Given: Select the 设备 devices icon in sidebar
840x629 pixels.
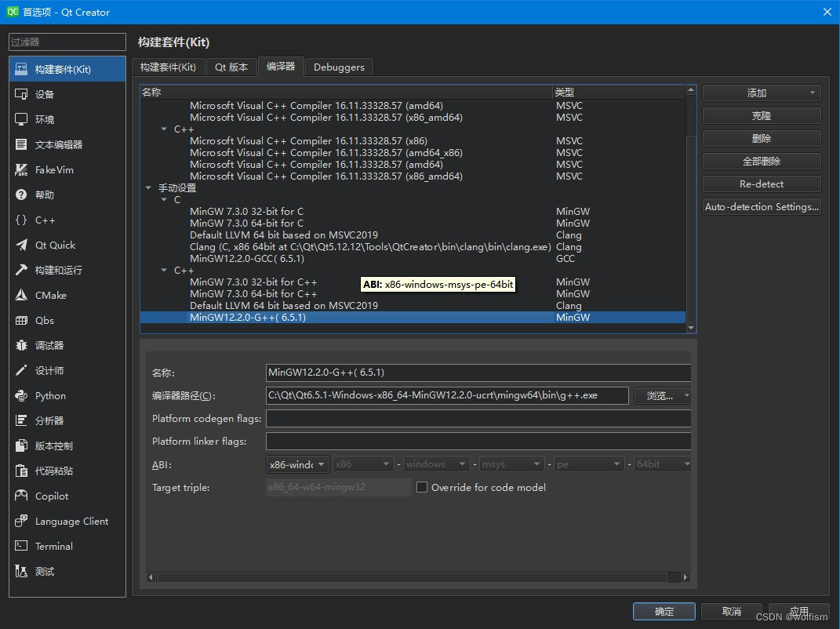Looking at the screenshot, I should (21, 94).
